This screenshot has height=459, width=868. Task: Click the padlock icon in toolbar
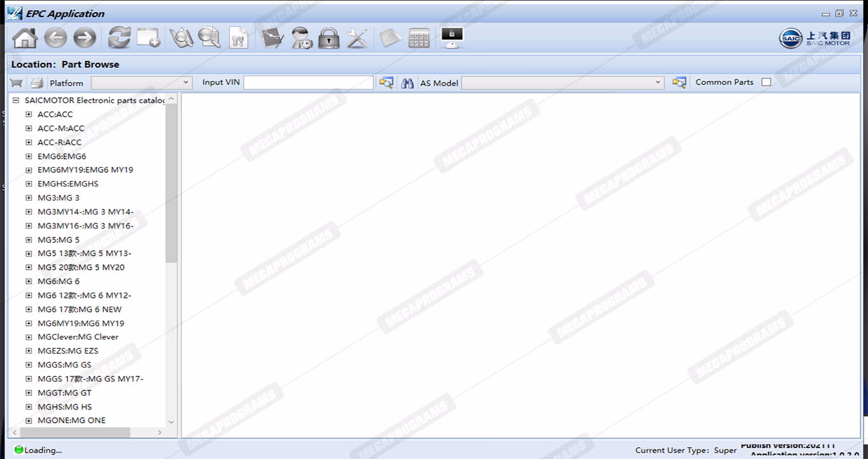coord(329,37)
